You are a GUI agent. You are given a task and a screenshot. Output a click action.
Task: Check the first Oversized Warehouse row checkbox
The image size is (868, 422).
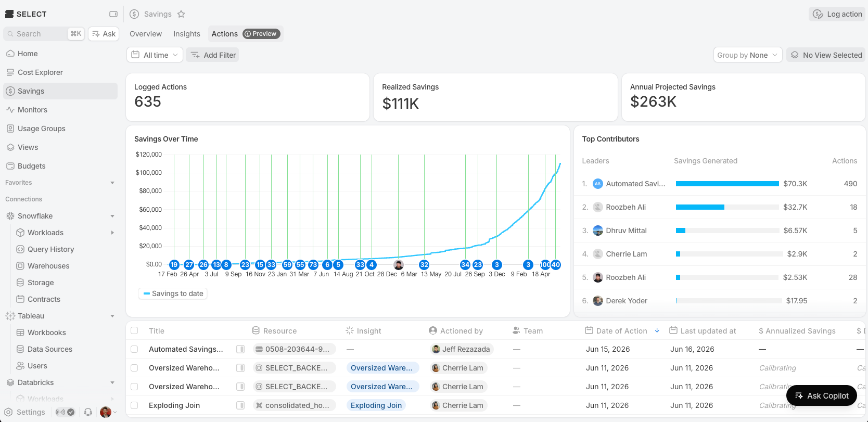[134, 368]
